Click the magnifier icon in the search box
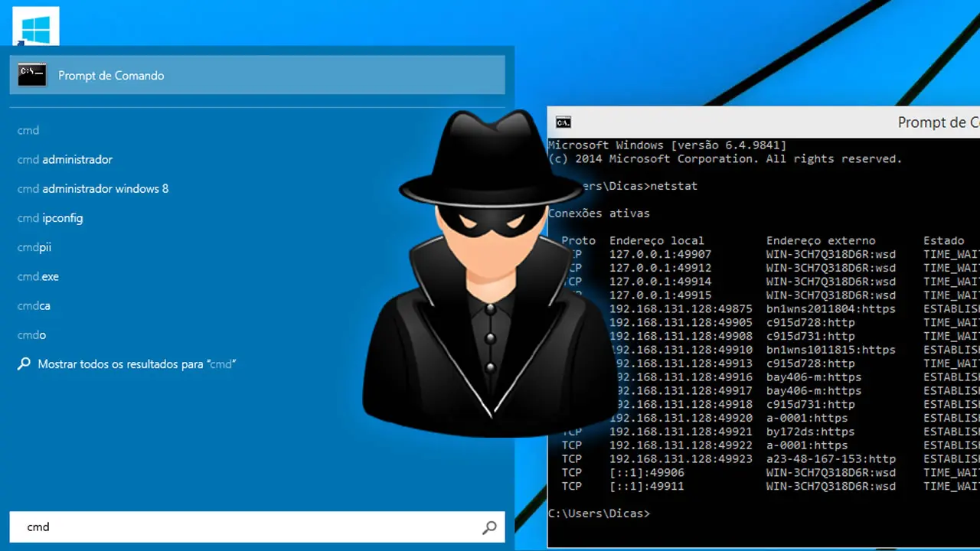980x551 pixels. (489, 527)
